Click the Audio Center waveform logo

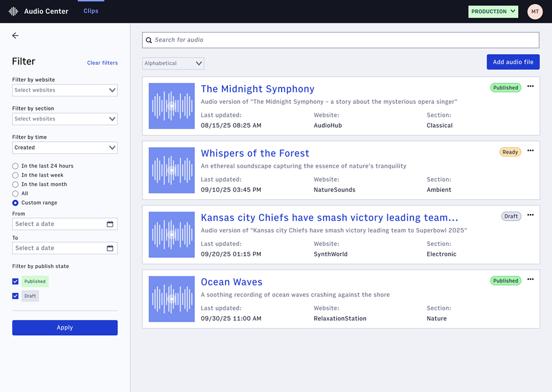pos(13,11)
